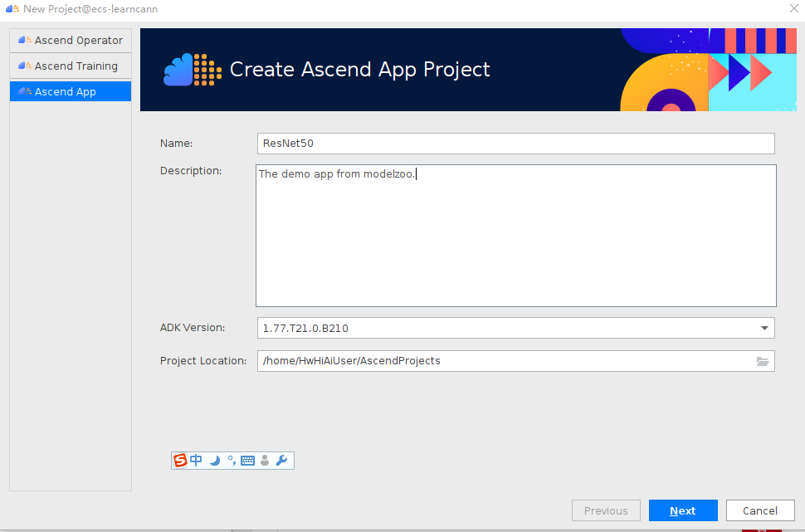Click inside the Description text area

tap(516, 236)
